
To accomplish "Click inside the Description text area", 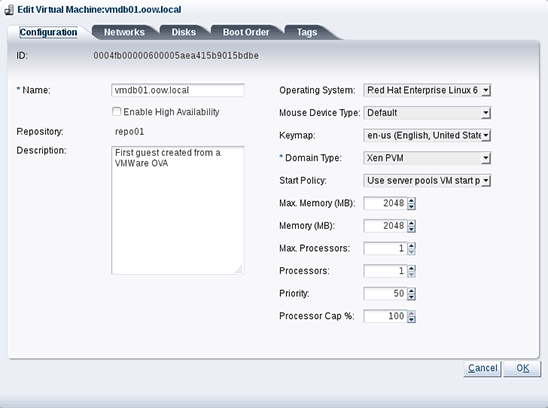I will [178, 210].
